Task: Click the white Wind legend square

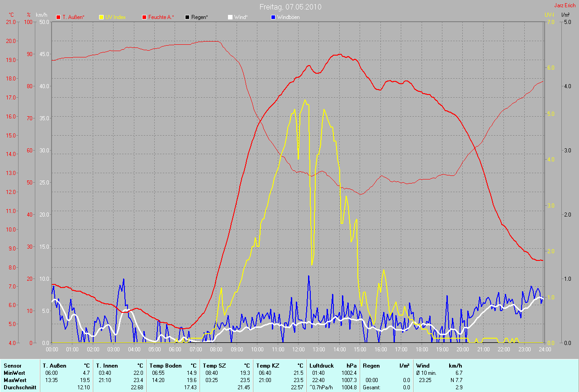Action: coord(230,17)
